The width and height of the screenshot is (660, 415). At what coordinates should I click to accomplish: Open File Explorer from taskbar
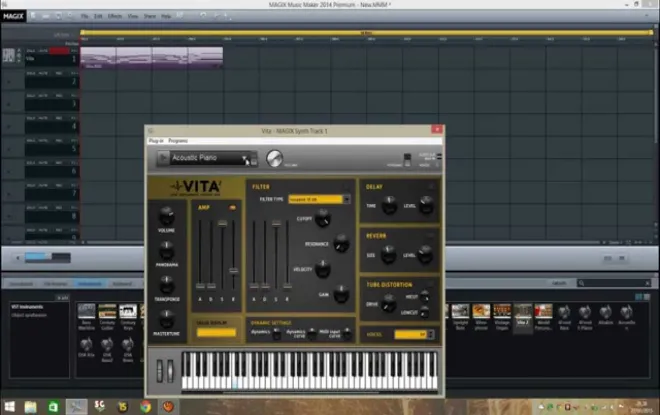pos(30,407)
